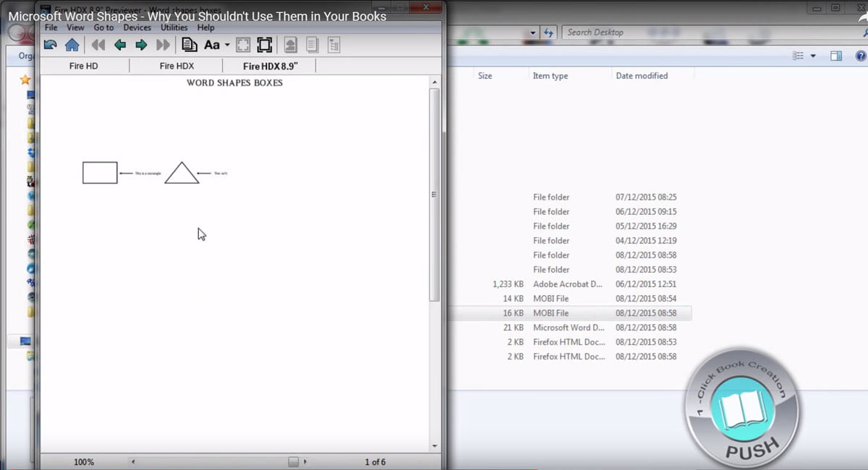Select the 14 KB MOBI File row
The height and width of the screenshot is (470, 868).
(570, 299)
